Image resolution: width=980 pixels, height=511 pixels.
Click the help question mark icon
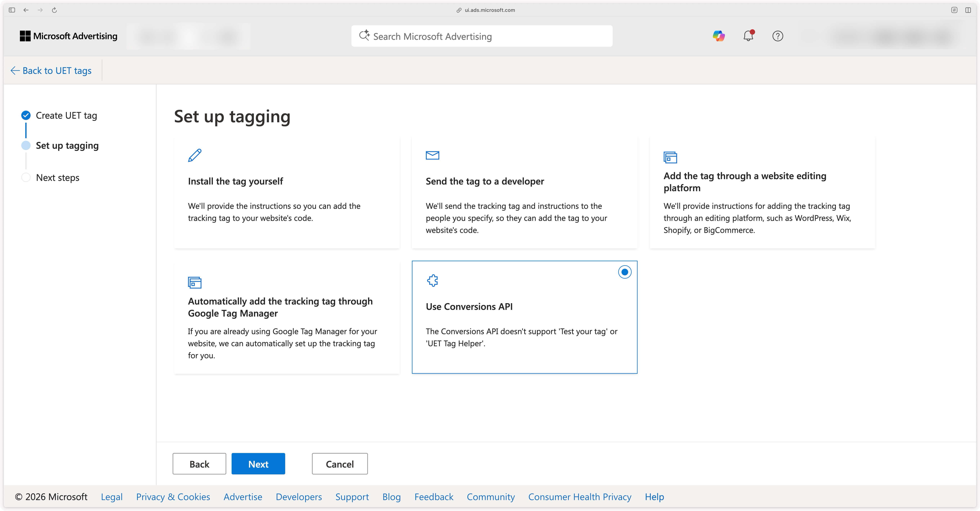pos(777,36)
